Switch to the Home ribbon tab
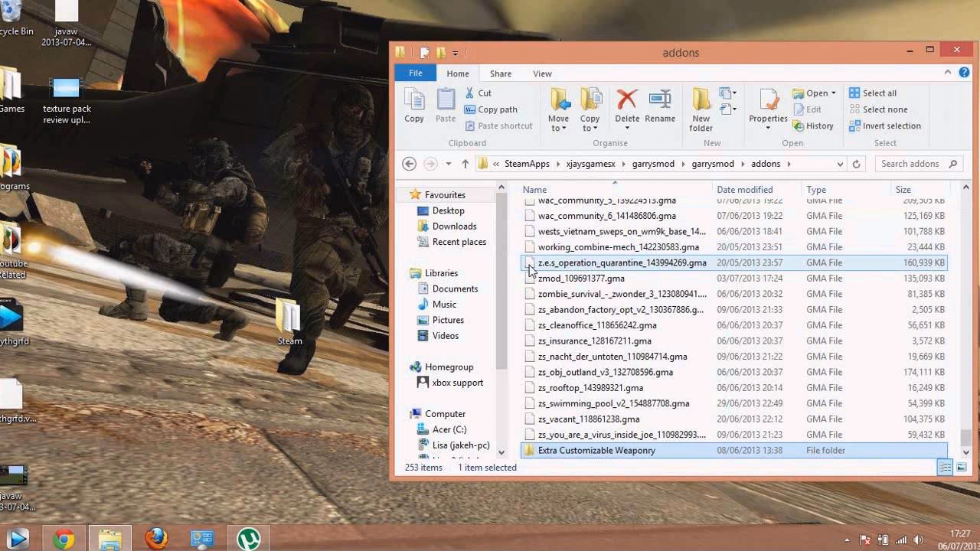This screenshot has width=980, height=551. (x=458, y=73)
